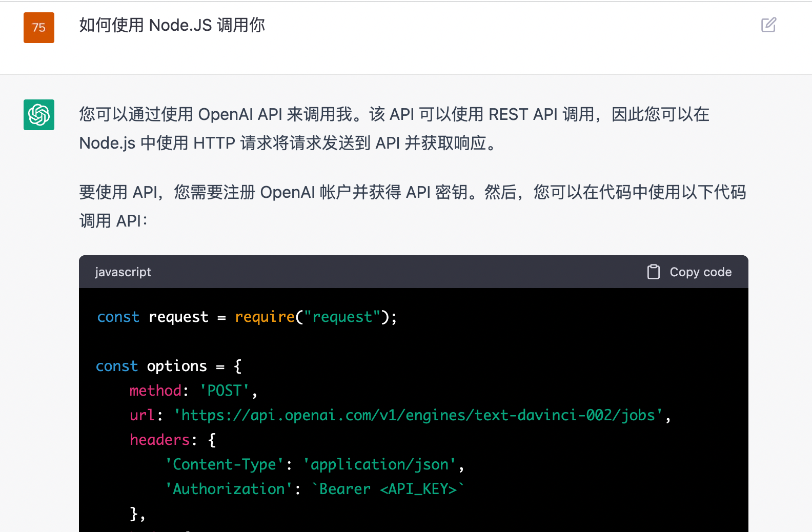Click the code line 'const options = {'
This screenshot has width=812, height=532.
click(x=169, y=366)
